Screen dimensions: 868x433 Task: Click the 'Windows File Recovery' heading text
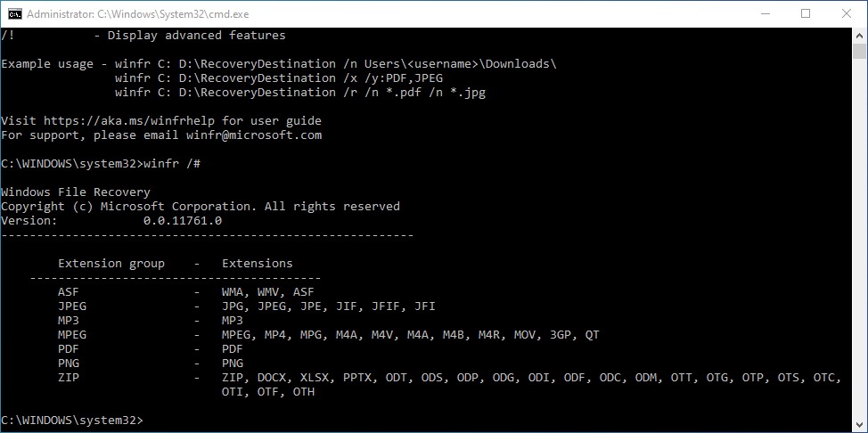pyautogui.click(x=76, y=192)
